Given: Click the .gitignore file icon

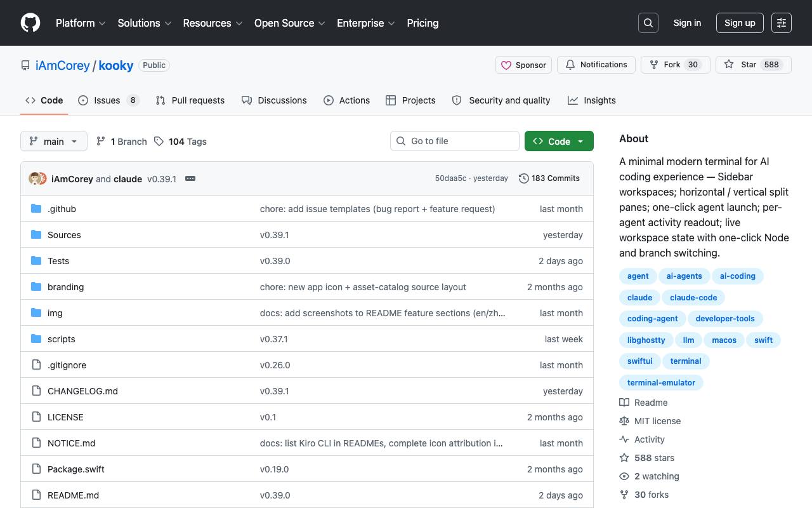Looking at the screenshot, I should pos(36,365).
